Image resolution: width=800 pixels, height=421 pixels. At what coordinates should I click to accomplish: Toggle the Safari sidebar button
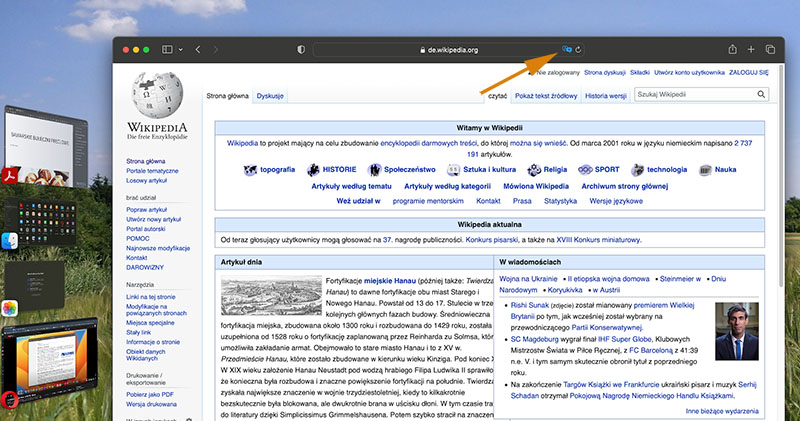[167, 49]
